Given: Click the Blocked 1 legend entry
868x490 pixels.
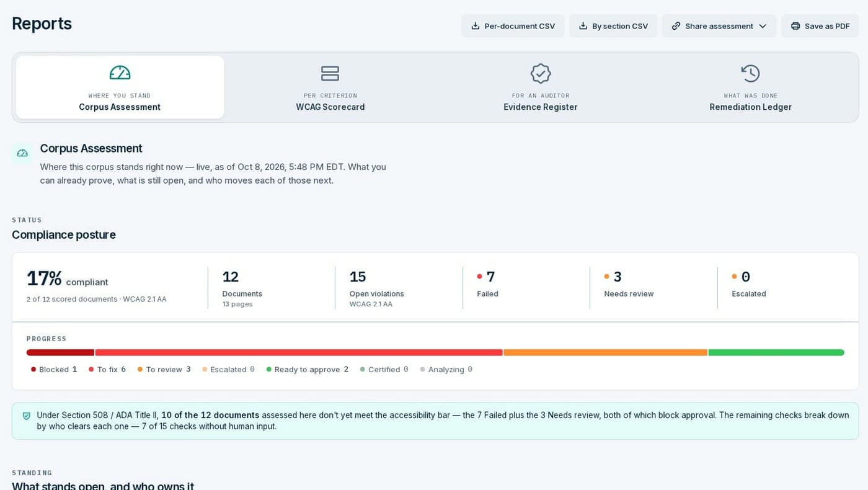Looking at the screenshot, I should pyautogui.click(x=54, y=369).
